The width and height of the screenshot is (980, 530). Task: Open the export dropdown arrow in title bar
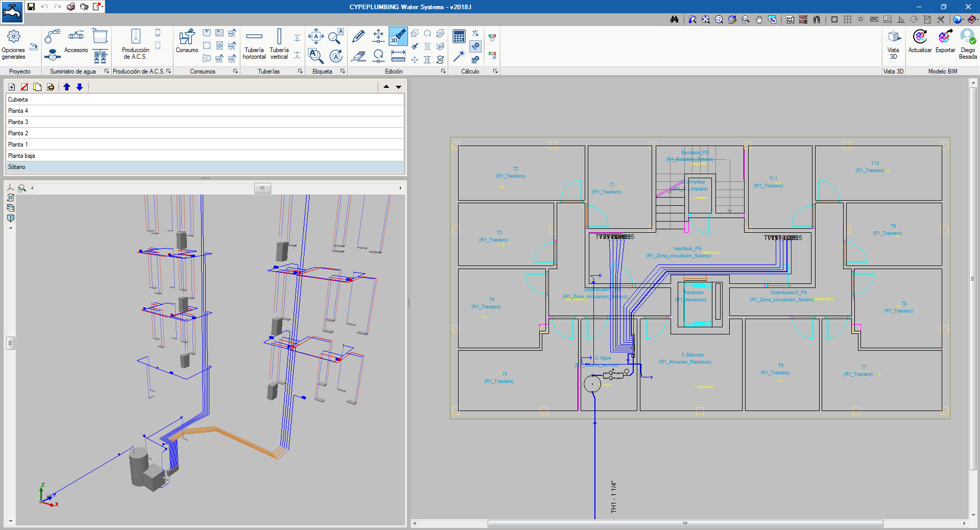pos(103,7)
